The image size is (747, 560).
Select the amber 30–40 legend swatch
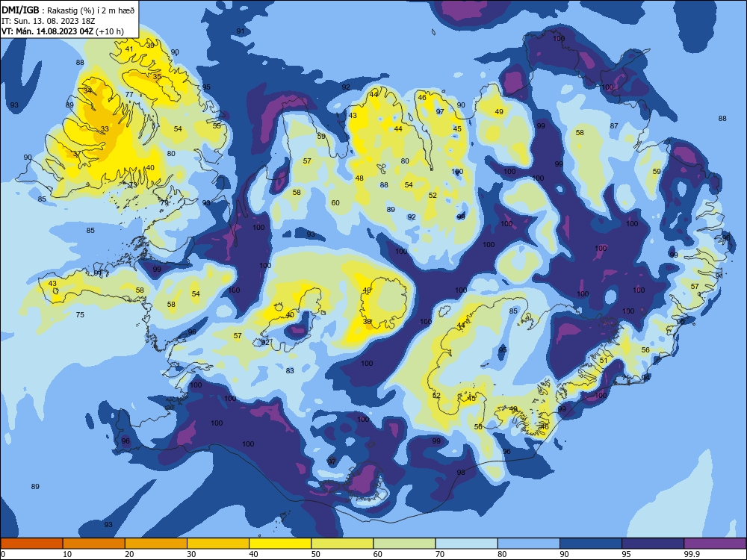click(218, 544)
